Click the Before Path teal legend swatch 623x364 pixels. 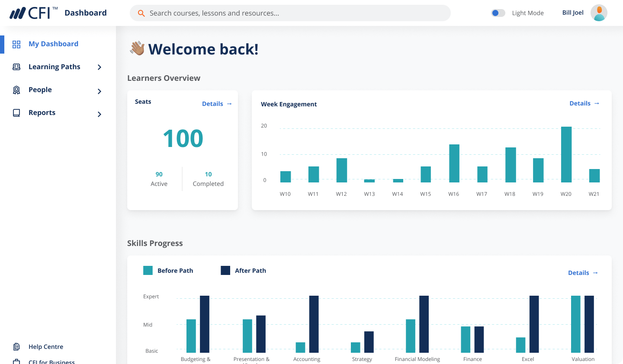coord(148,271)
